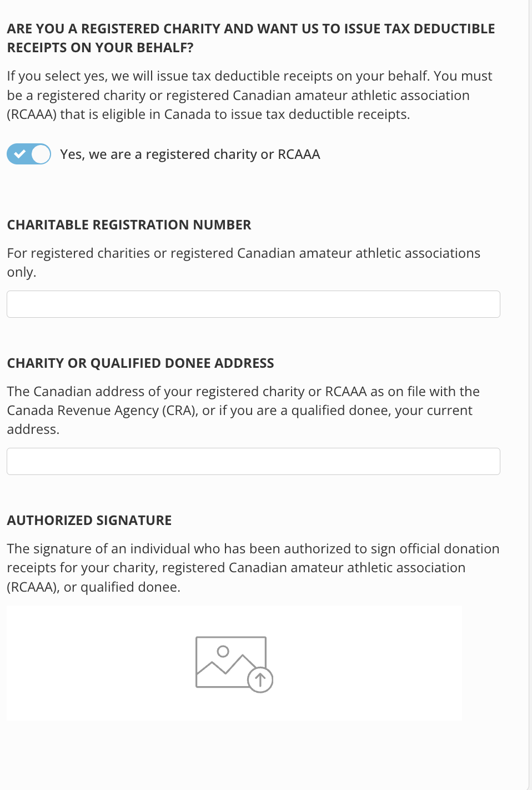Click the 'Authorized Signature' heading
This screenshot has height=790, width=532.
[89, 520]
